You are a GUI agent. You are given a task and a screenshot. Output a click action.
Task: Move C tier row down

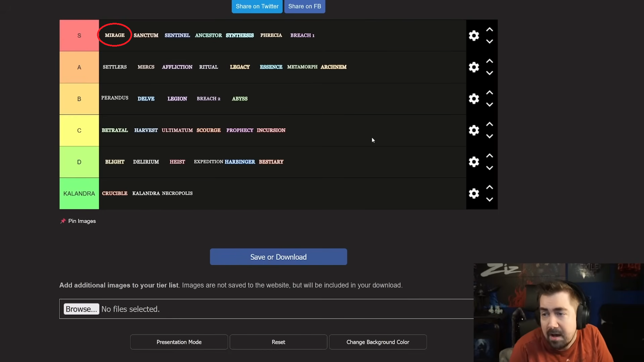[490, 136]
